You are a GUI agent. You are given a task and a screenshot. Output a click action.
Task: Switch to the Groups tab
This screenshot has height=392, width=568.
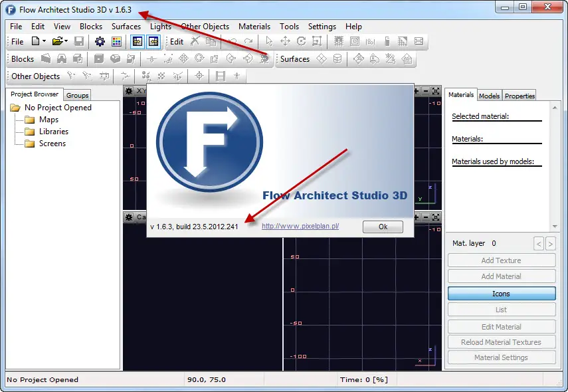pyautogui.click(x=77, y=95)
